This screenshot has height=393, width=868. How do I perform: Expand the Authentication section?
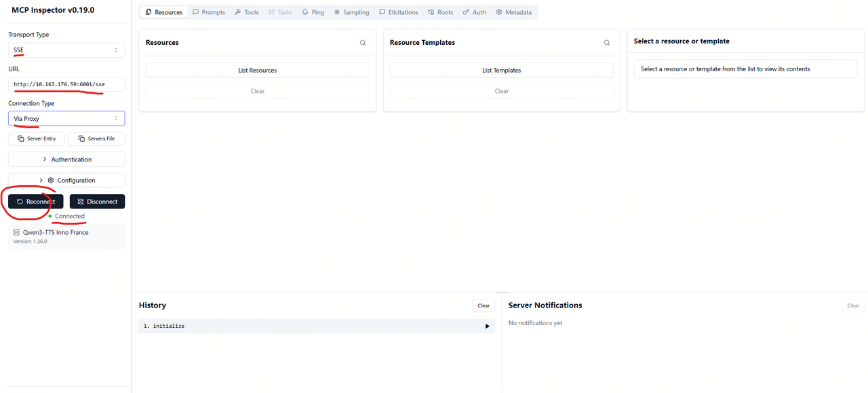pyautogui.click(x=66, y=160)
